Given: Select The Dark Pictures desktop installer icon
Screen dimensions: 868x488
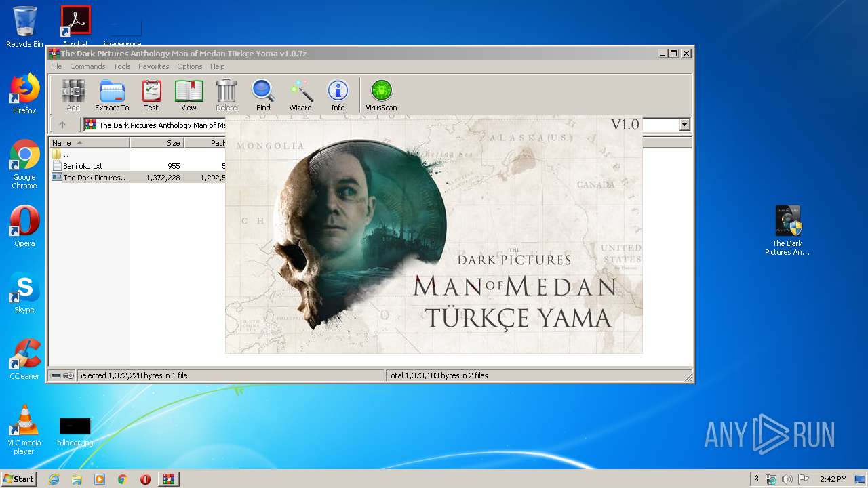Looking at the screenshot, I should pyautogui.click(x=787, y=230).
